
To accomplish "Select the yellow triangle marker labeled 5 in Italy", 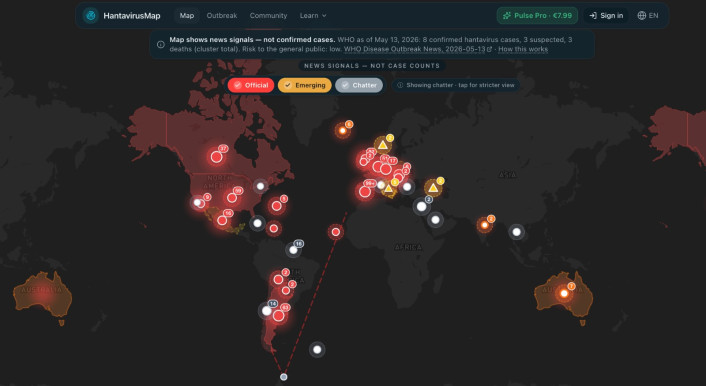I will click(x=388, y=189).
